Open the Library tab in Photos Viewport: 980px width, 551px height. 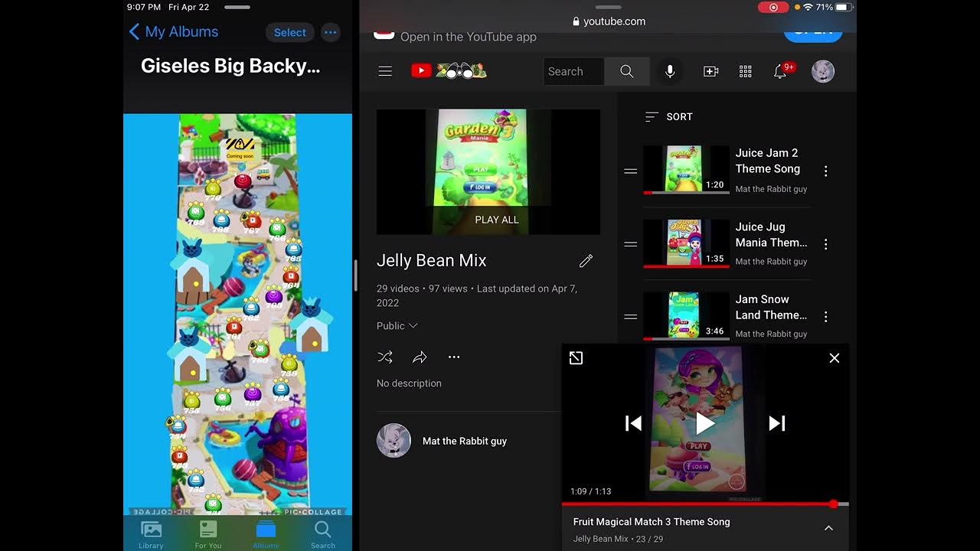pos(151,534)
